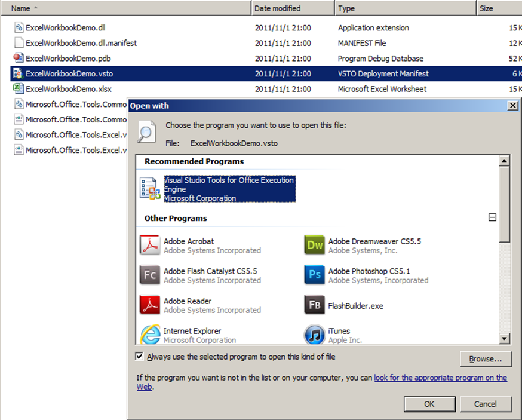
Task: Sort files by the Name column header
Action: click(125, 8)
